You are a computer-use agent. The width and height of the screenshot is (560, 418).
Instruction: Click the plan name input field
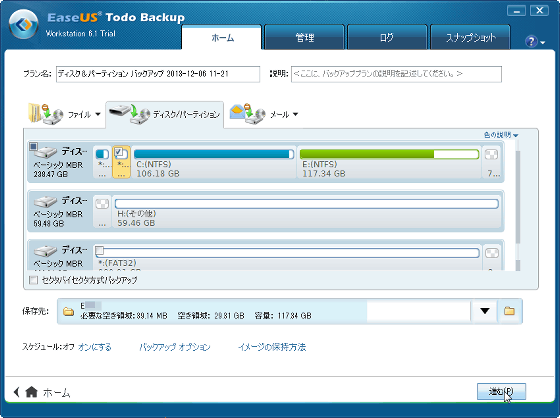pyautogui.click(x=158, y=74)
